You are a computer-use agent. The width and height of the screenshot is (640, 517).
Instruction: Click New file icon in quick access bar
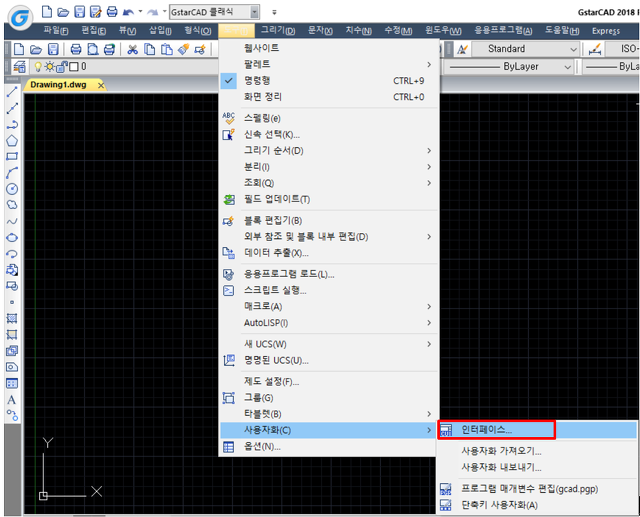[47, 12]
